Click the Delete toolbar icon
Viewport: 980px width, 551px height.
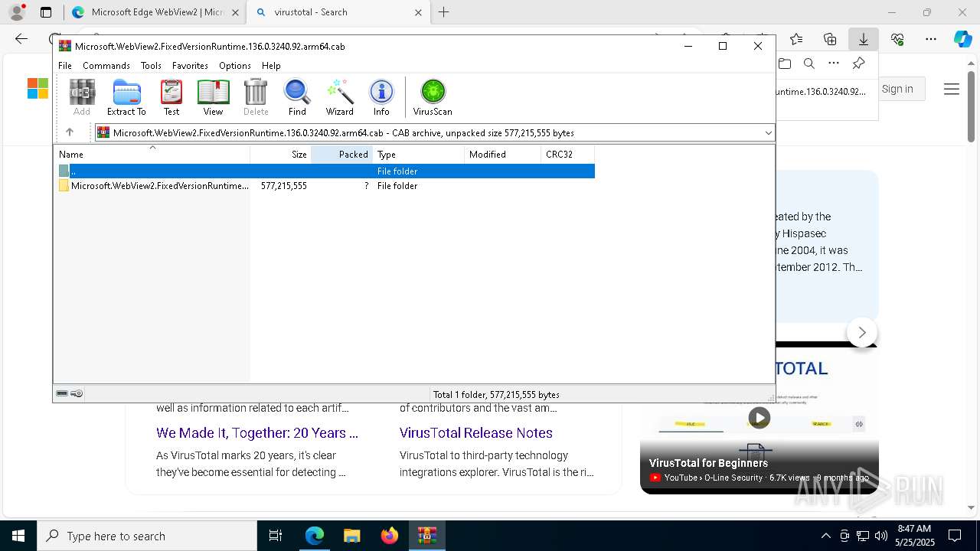[256, 97]
